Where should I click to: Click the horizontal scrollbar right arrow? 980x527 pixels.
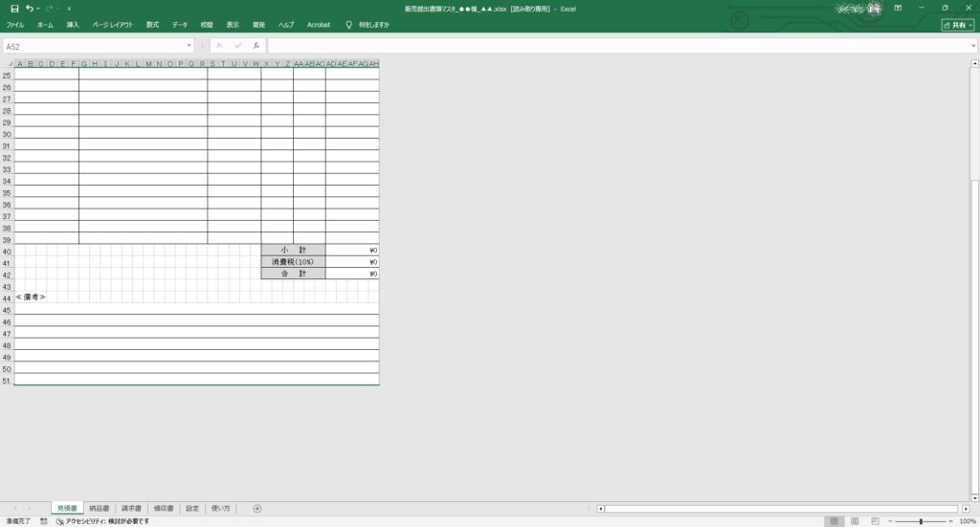[966, 509]
